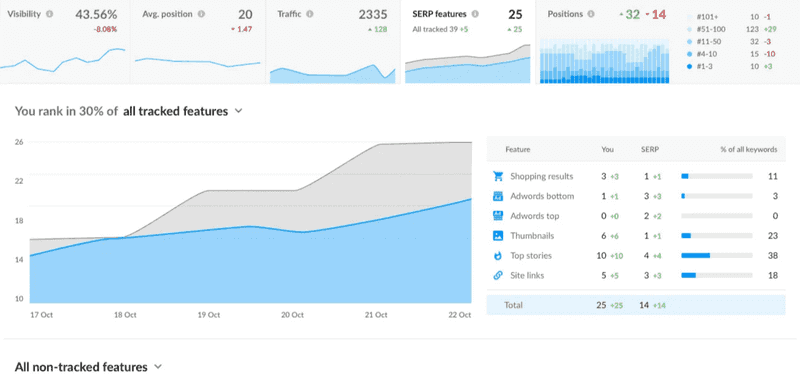Click the 19 Oct date label
Image resolution: width=800 pixels, height=375 pixels.
click(x=209, y=315)
